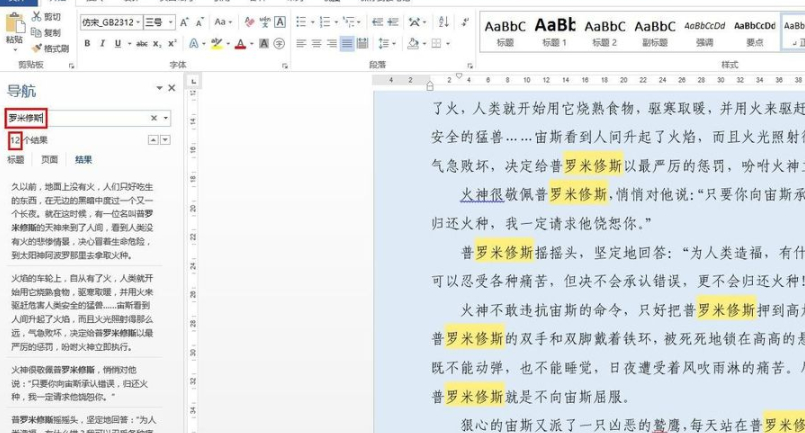This screenshot has width=805, height=433.
Task: Clear the navigation search box with X
Action: point(154,118)
